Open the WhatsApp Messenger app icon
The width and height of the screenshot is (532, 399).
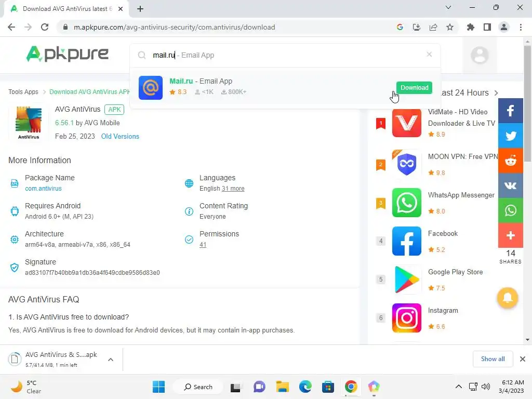(406, 203)
